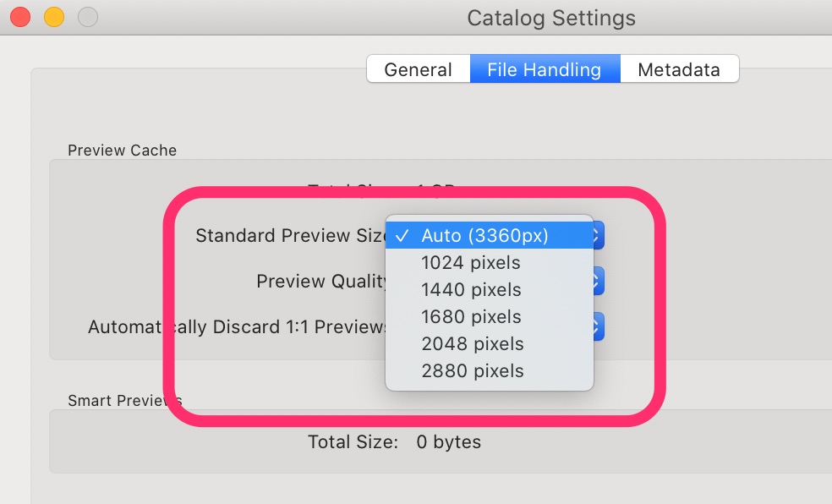Click the Preview Quality label

tap(321, 281)
